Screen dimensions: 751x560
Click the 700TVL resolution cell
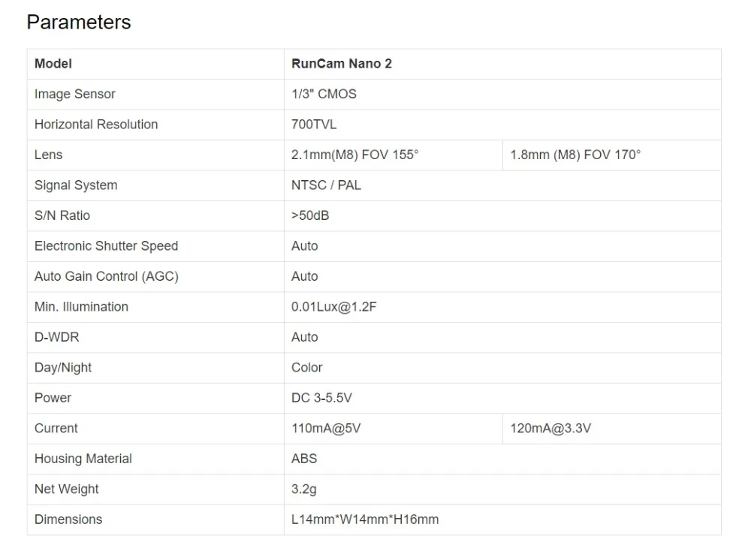coord(502,125)
